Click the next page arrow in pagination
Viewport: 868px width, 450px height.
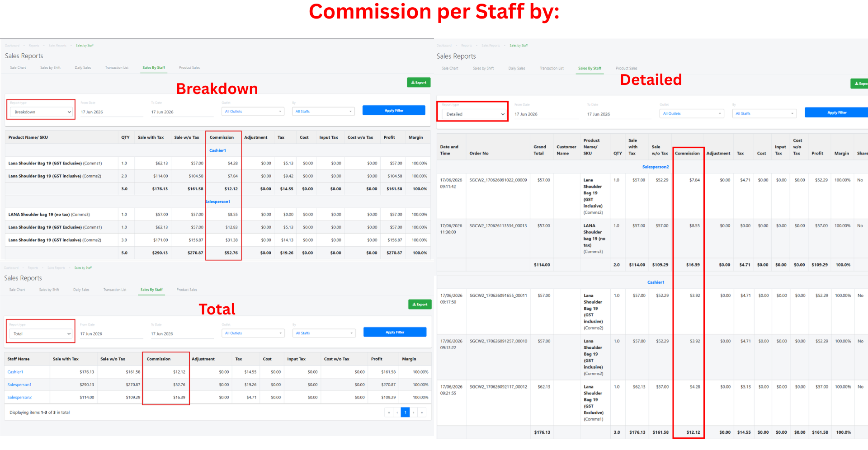[x=414, y=412]
